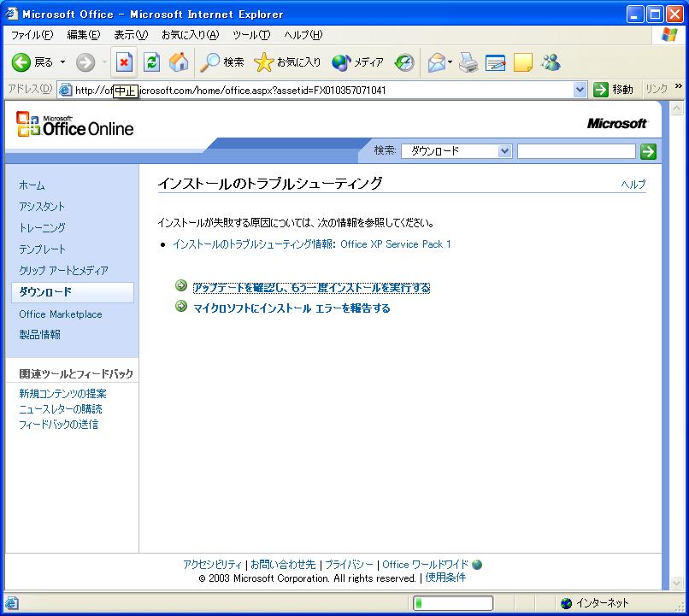
Task: Click the ヘルプ link beside the page heading
Action: pos(633,185)
